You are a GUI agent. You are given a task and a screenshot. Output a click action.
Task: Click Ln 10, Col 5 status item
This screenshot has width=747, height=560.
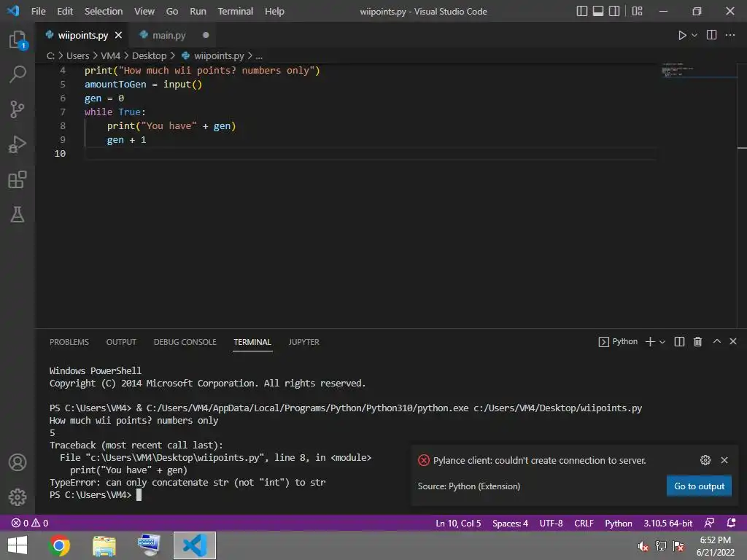pyautogui.click(x=458, y=523)
